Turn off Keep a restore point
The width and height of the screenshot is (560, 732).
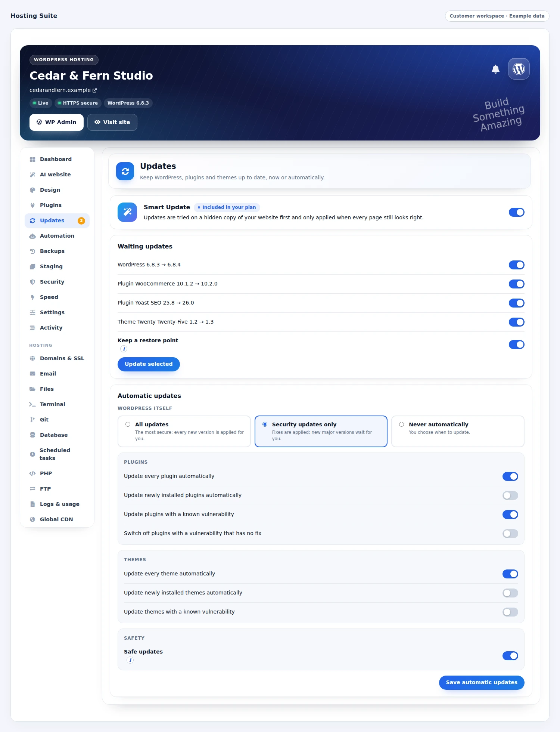coord(517,345)
